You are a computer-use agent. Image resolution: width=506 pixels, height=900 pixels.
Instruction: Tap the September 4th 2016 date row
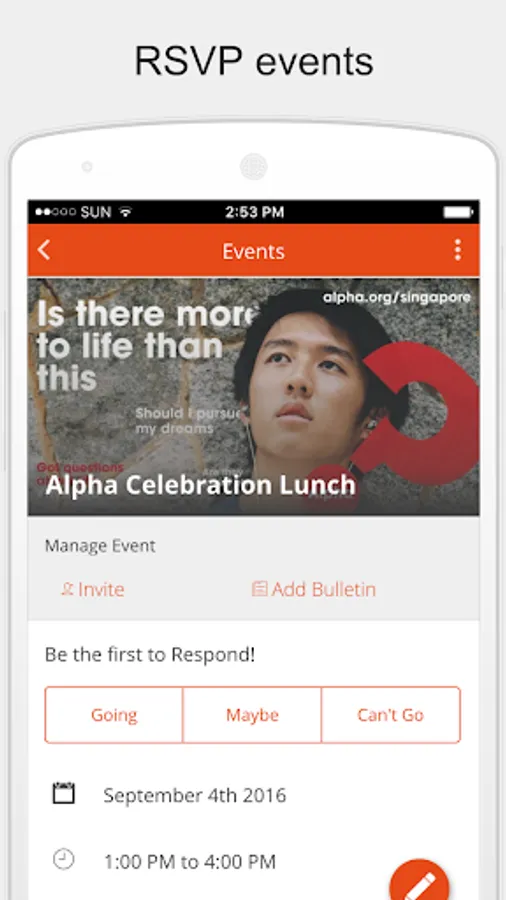pyautogui.click(x=254, y=795)
